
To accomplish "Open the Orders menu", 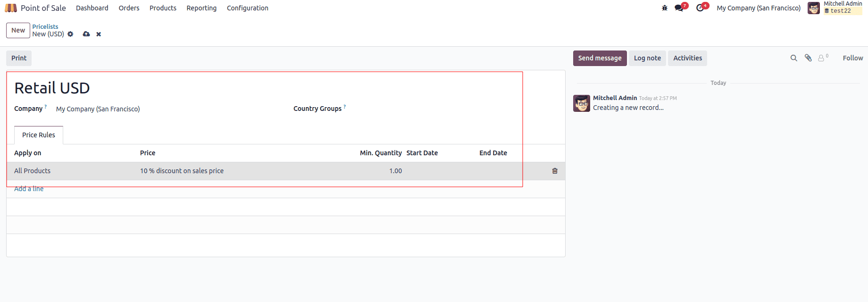I will [x=129, y=8].
